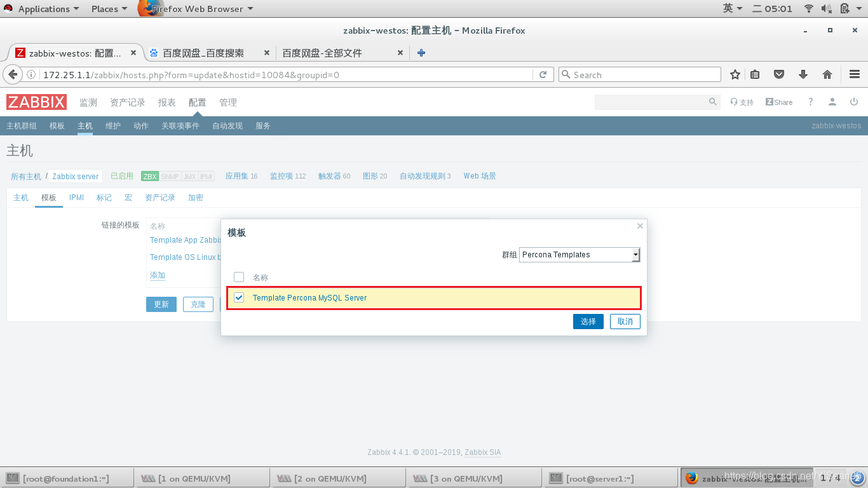Show site info icon in URL bar

click(x=31, y=74)
